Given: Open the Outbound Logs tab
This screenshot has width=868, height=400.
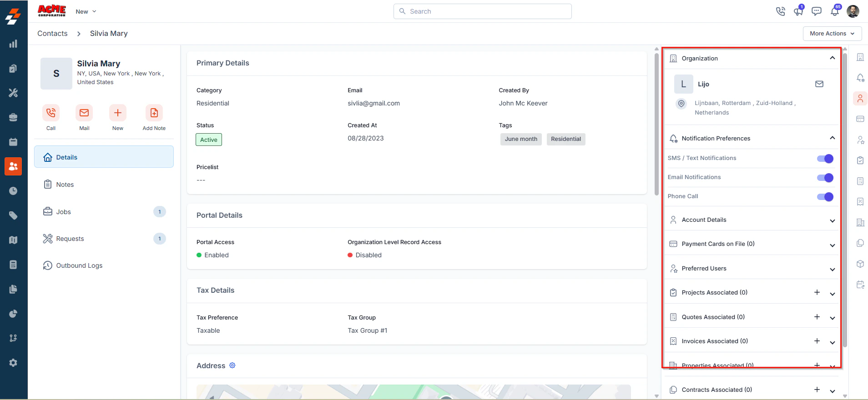Looking at the screenshot, I should 104,265.
